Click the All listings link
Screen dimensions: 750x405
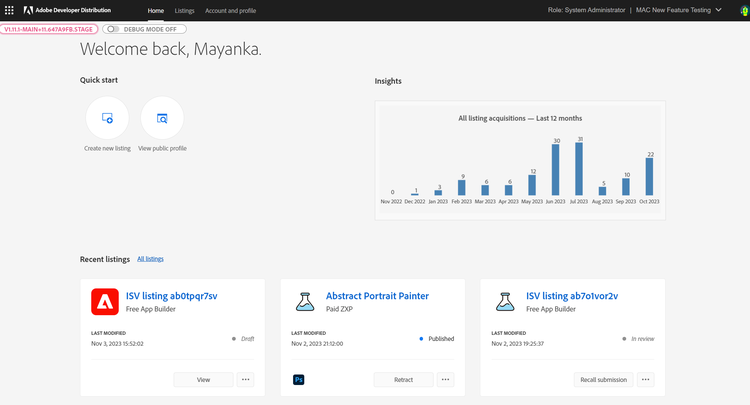(150, 259)
